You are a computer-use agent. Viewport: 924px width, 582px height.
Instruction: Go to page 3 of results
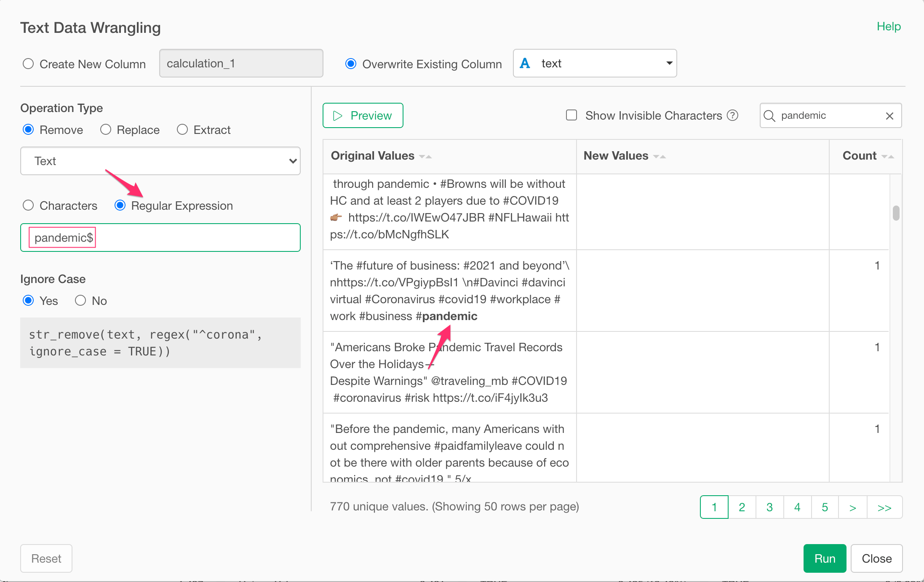tap(769, 507)
